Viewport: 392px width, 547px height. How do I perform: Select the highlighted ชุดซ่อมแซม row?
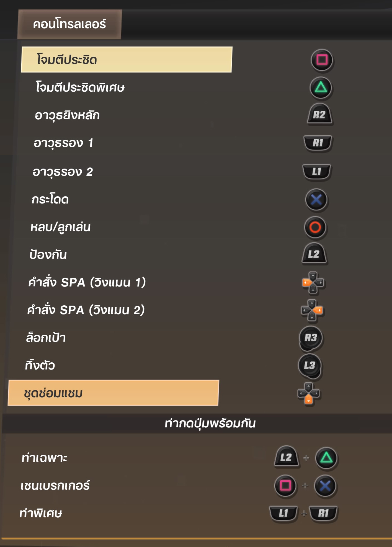[114, 393]
